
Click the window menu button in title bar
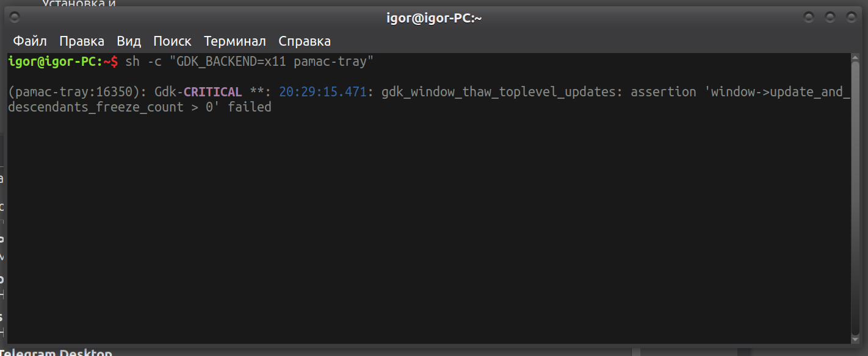coord(15,17)
